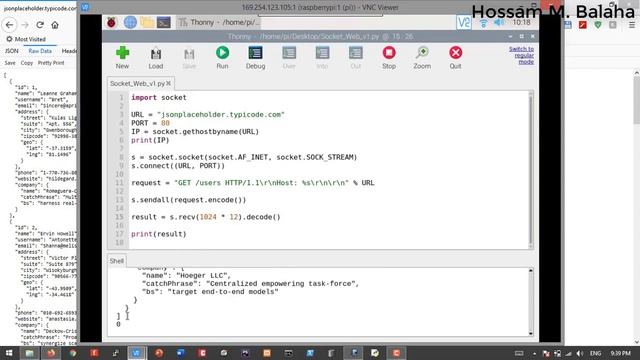Click Switch to regular mode link
This screenshot has height=360, width=640.
(x=521, y=55)
